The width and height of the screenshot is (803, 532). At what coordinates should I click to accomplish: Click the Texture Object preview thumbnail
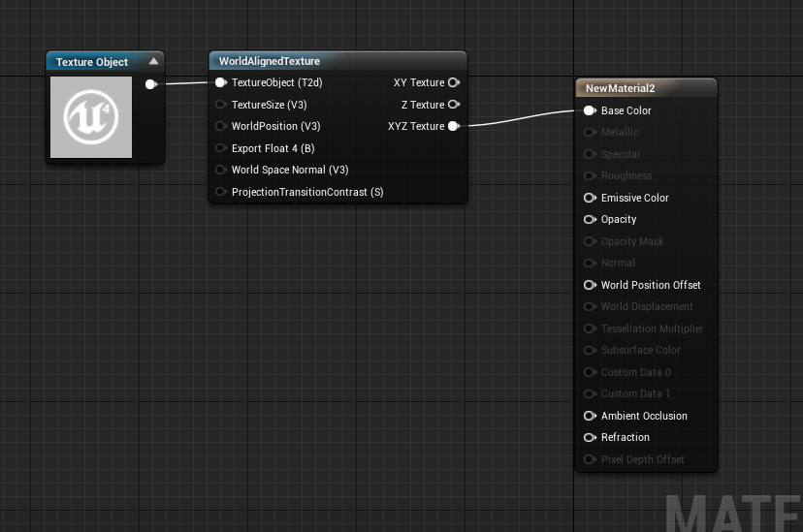coord(91,117)
